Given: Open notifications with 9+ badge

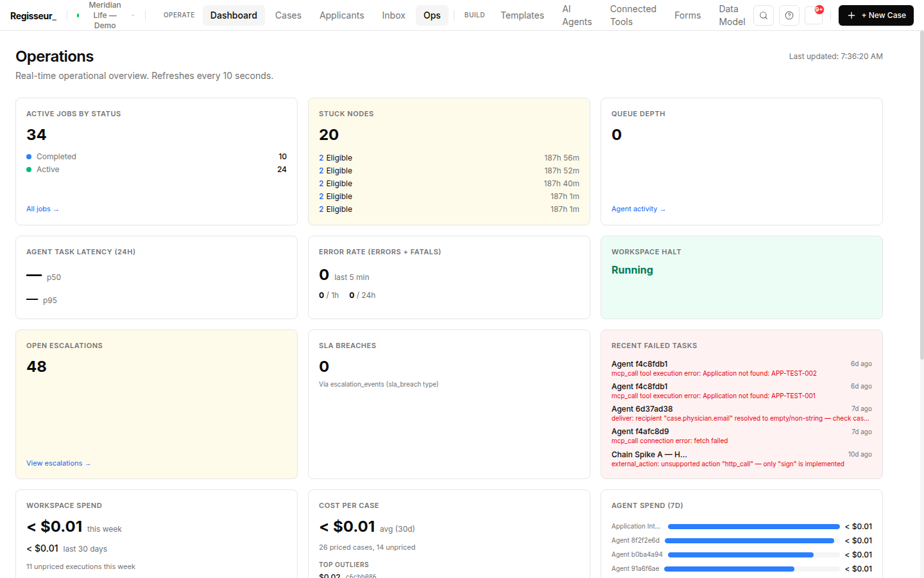Looking at the screenshot, I should [x=814, y=15].
